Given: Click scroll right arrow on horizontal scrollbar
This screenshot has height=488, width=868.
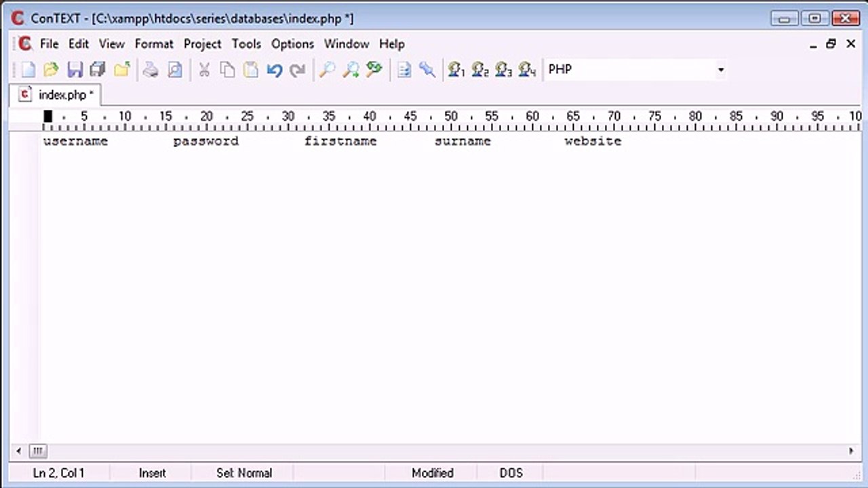Looking at the screenshot, I should [x=851, y=451].
